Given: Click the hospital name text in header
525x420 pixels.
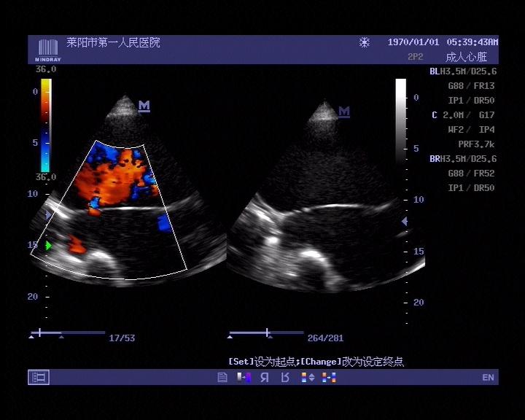Looking at the screenshot, I should (x=113, y=42).
